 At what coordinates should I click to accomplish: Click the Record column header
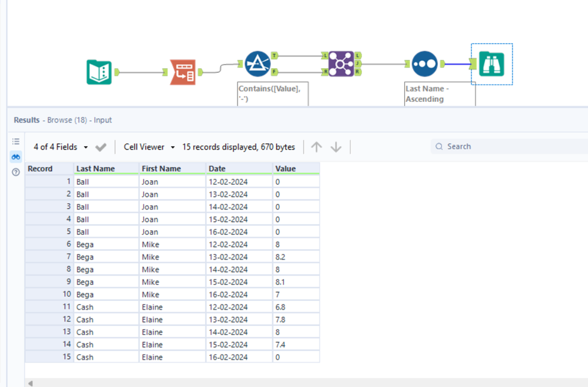tap(49, 168)
